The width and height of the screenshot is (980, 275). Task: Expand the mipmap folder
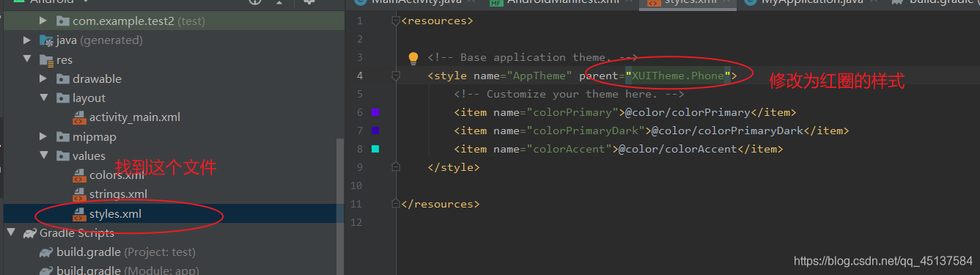(x=43, y=136)
